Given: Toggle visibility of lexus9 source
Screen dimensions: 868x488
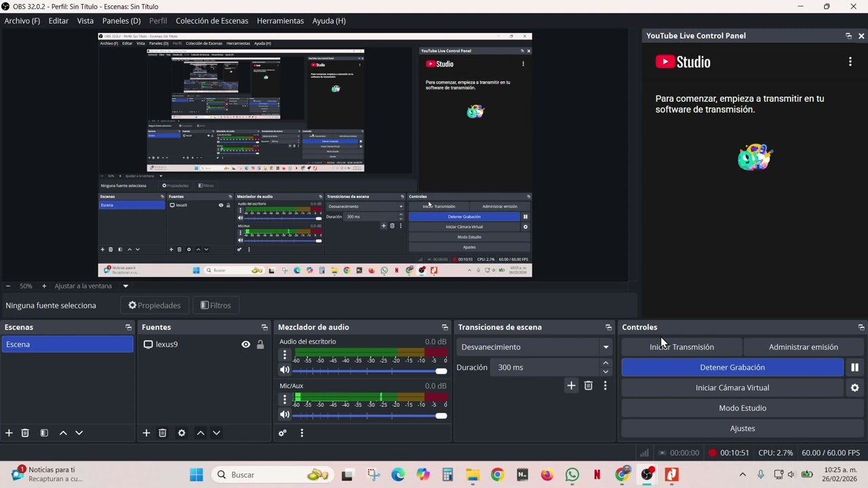Looking at the screenshot, I should [245, 344].
